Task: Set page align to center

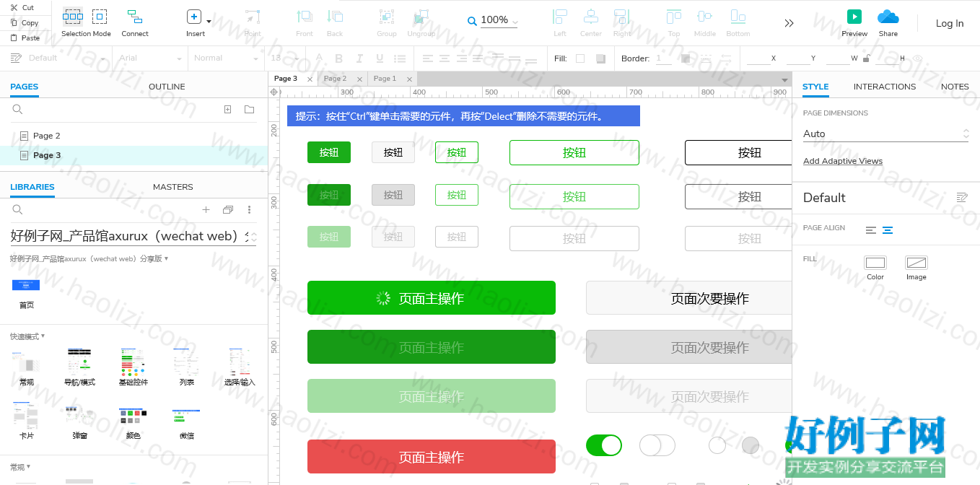Action: tap(888, 230)
